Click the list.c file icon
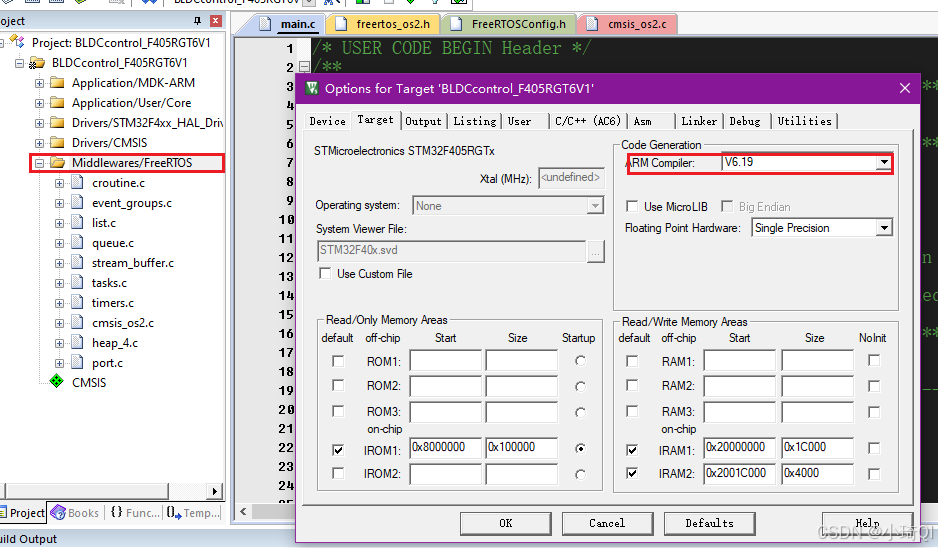This screenshot has width=938, height=548. click(x=77, y=223)
